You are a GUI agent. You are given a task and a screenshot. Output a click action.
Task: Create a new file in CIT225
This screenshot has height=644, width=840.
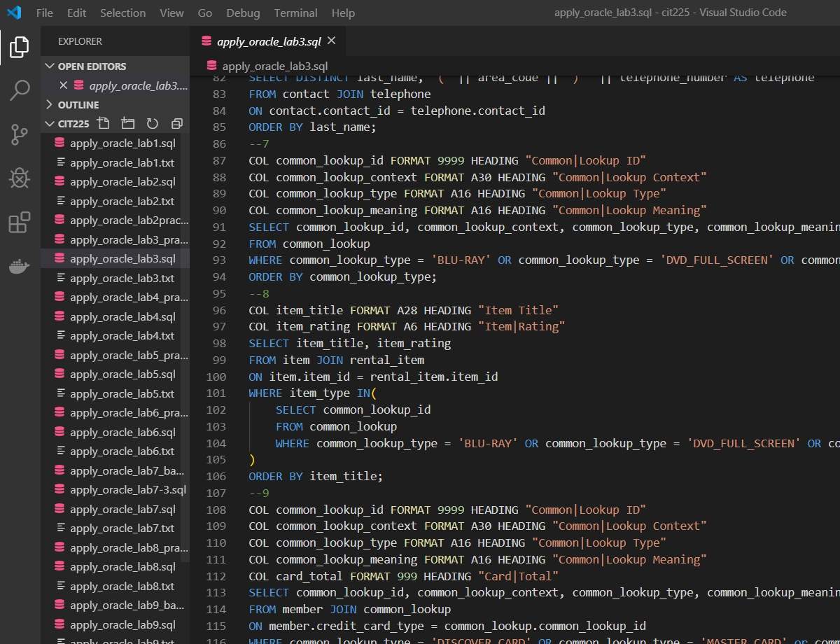[x=104, y=124]
